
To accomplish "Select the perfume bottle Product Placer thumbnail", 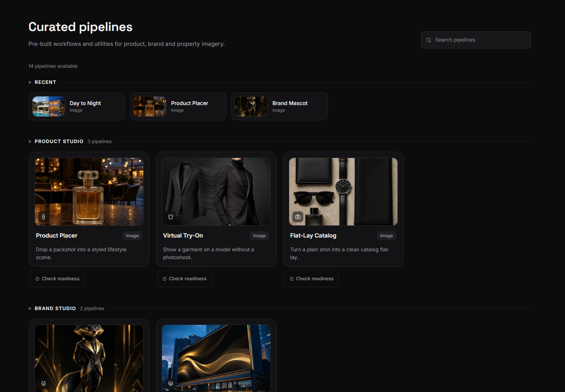I will tap(89, 192).
